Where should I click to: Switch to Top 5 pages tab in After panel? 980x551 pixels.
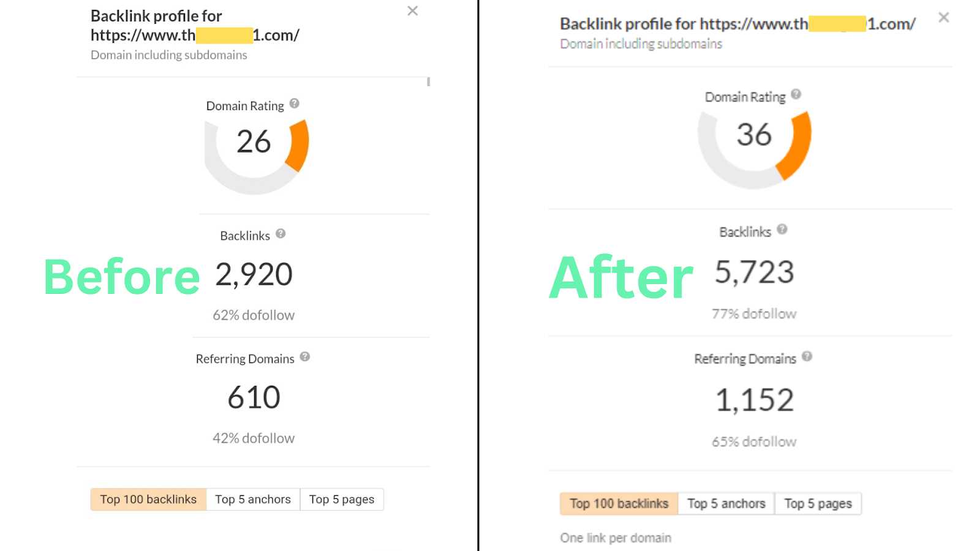pyautogui.click(x=818, y=503)
